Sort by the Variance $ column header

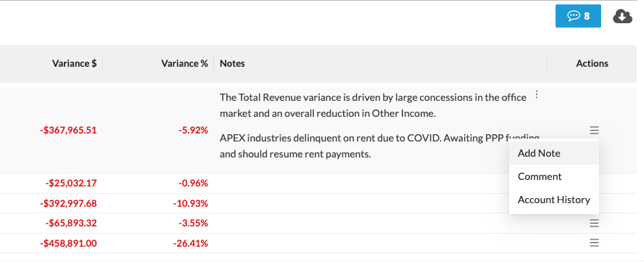[x=75, y=63]
